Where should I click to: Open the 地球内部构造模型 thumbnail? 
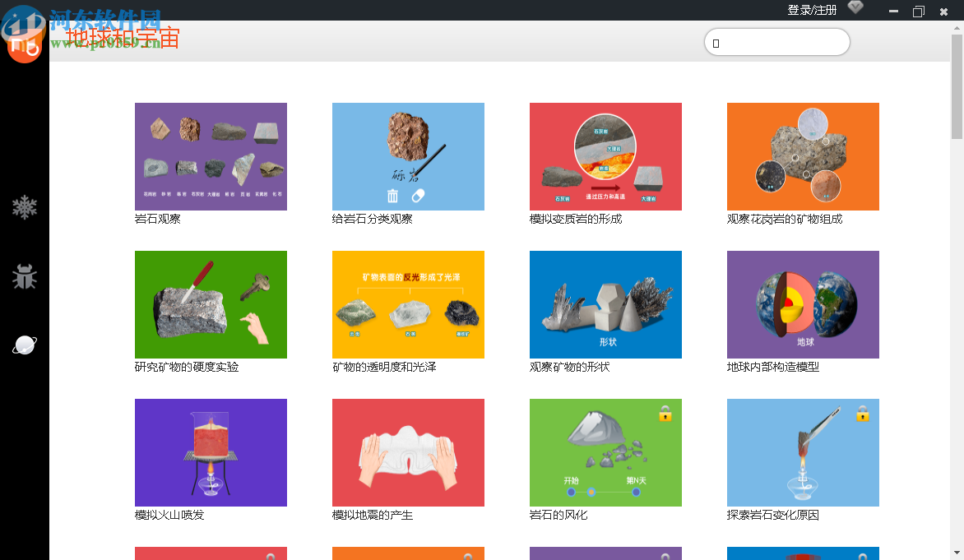[803, 304]
